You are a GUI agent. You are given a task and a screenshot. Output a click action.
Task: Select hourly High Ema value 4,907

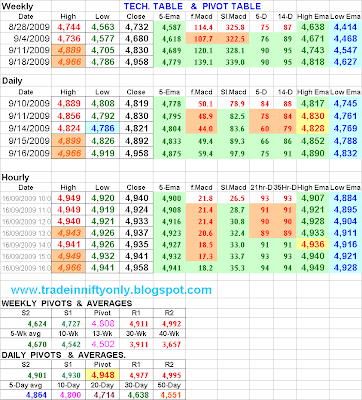click(312, 198)
